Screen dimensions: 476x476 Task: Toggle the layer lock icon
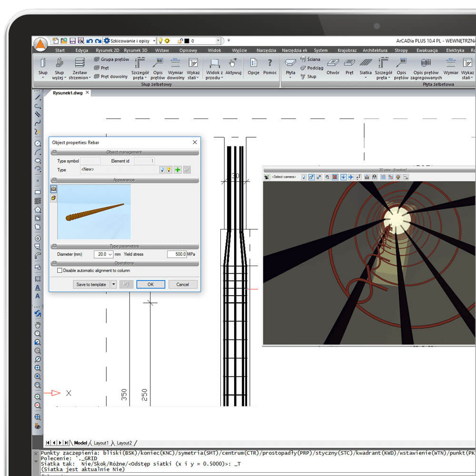[x=180, y=40]
